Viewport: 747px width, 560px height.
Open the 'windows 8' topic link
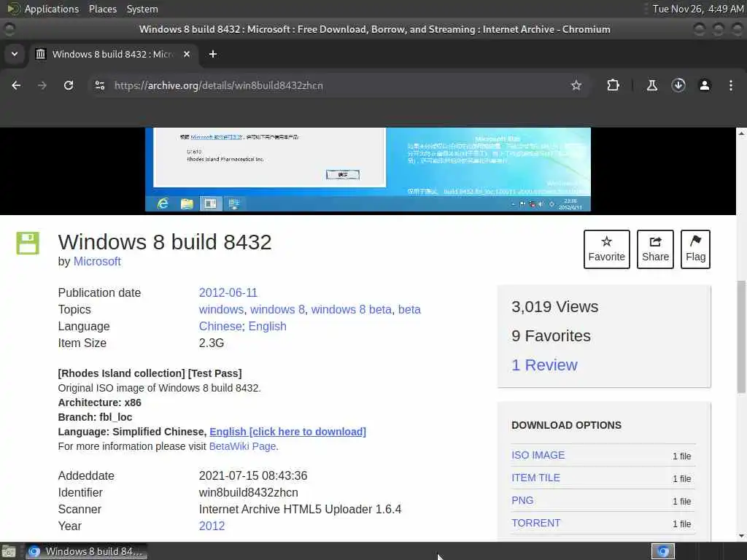277,309
